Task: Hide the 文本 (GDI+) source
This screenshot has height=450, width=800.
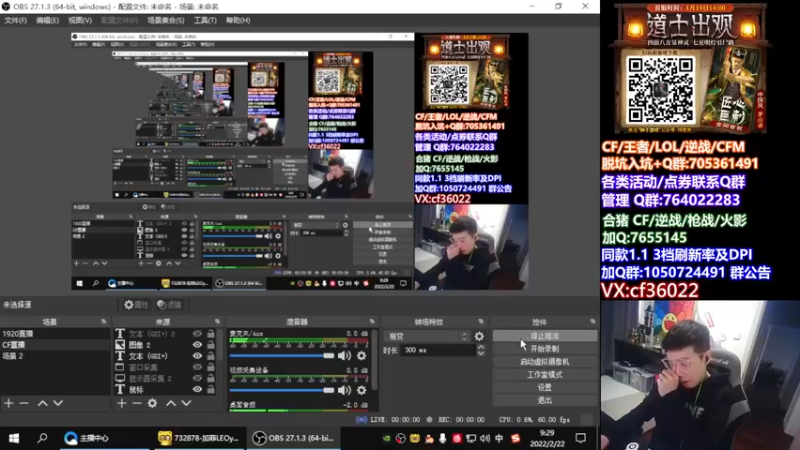Action: click(197, 356)
